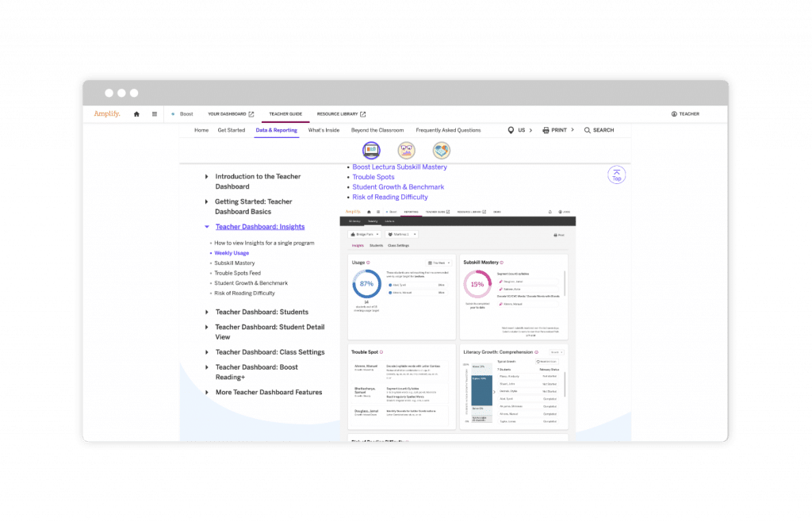Viewport: 812px width, 522px height.
Task: Click the embedded dashboard screenshot thumbnail
Action: (x=458, y=325)
